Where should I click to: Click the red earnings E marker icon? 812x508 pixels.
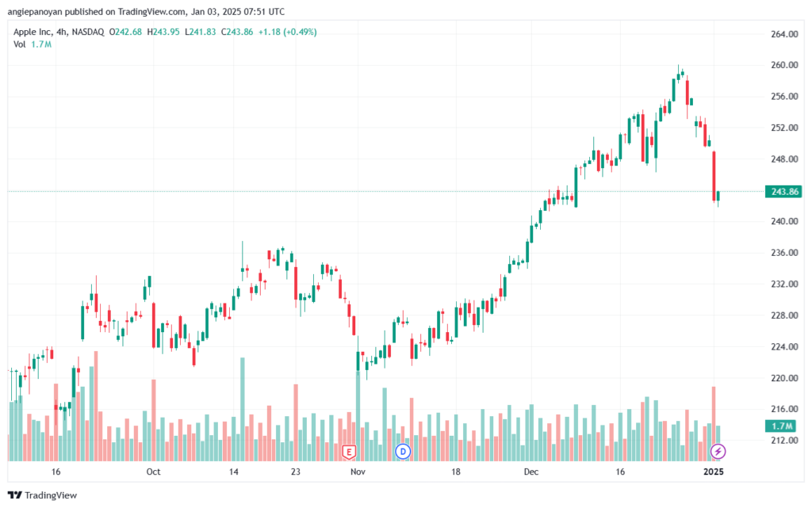(349, 452)
